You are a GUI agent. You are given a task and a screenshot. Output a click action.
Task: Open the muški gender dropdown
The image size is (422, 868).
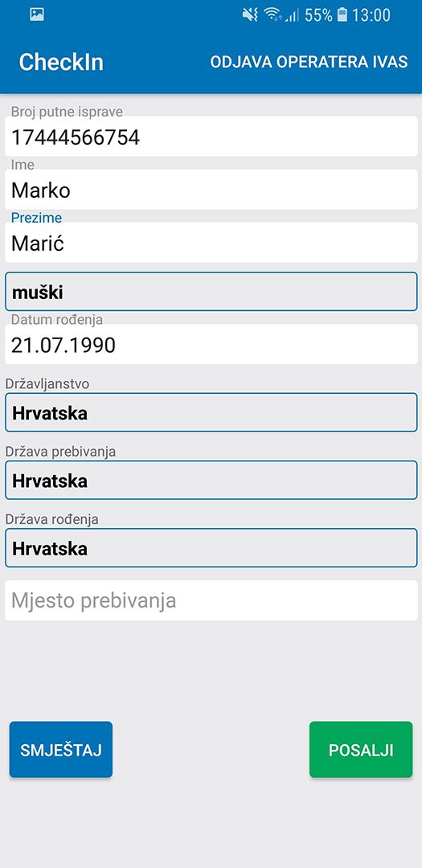point(211,291)
